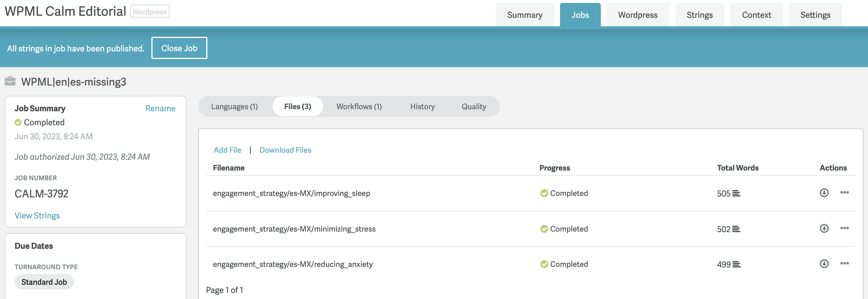The height and width of the screenshot is (299, 868).
Task: Open the History sub-tab
Action: tap(422, 107)
